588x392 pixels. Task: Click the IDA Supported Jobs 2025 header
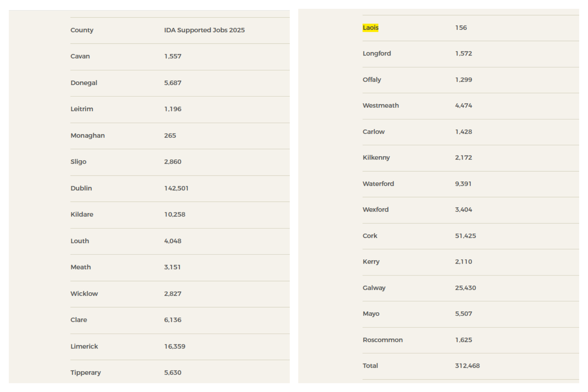coord(204,30)
